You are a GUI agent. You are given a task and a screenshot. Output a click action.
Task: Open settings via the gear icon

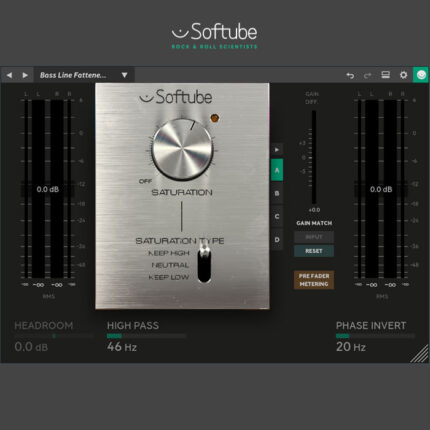click(x=403, y=75)
